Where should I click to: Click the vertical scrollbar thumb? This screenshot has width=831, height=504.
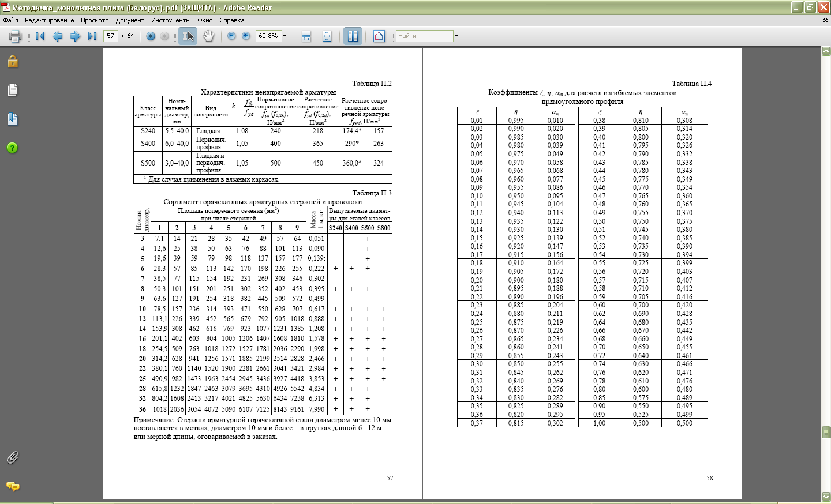[x=826, y=432]
